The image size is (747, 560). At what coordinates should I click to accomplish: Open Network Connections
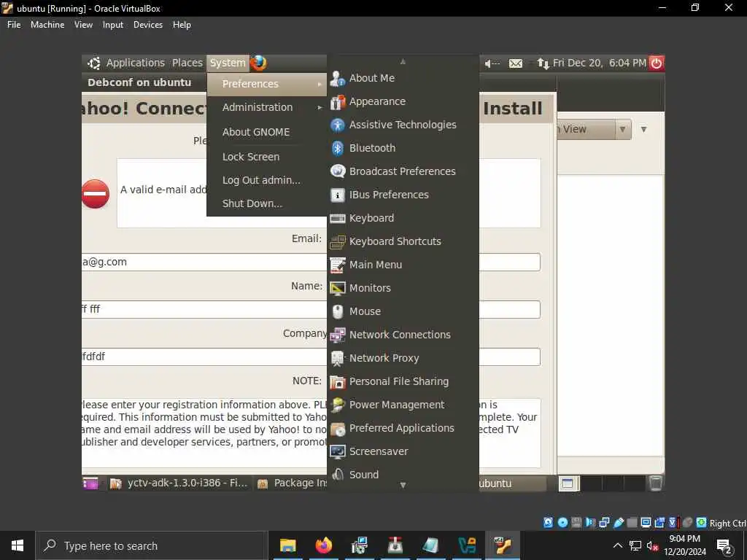(x=403, y=335)
